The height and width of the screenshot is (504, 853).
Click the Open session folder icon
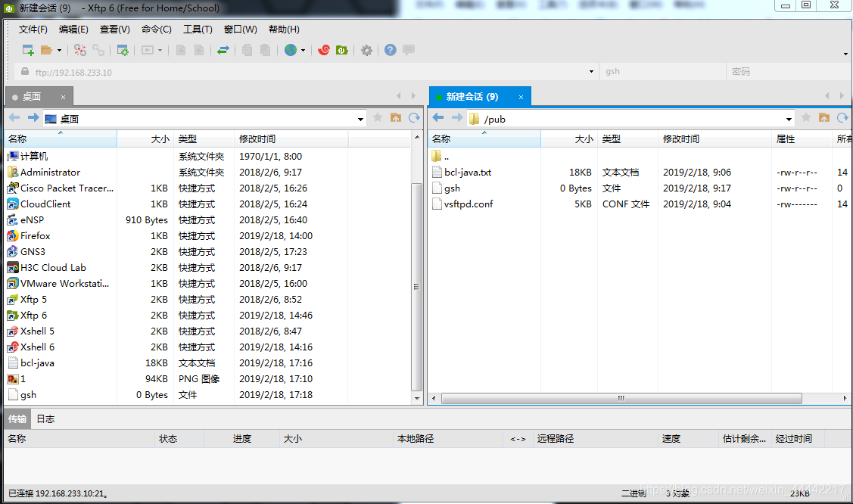pyautogui.click(x=46, y=50)
